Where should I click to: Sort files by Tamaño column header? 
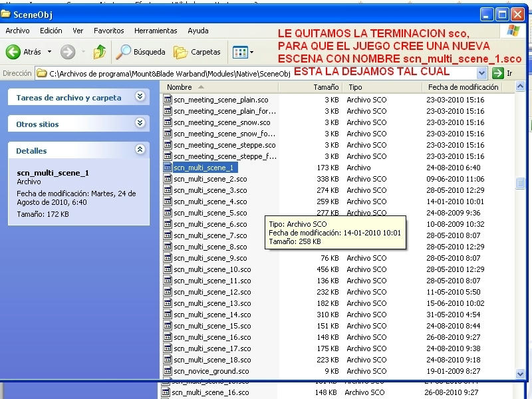pyautogui.click(x=326, y=87)
